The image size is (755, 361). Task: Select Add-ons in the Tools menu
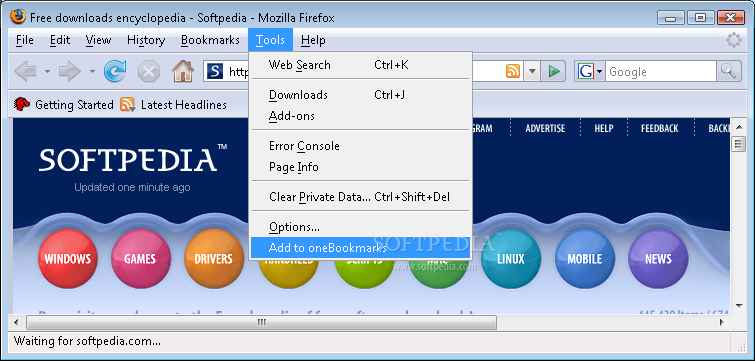coord(360,116)
